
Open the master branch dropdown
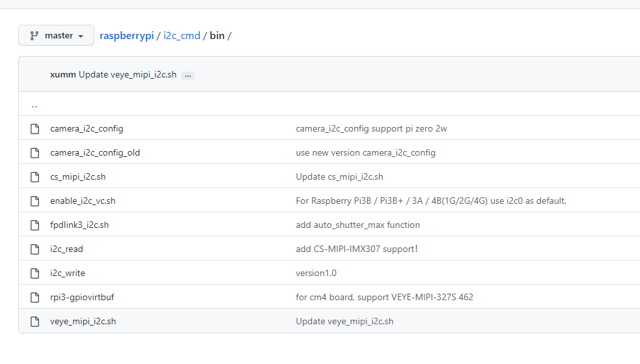[56, 36]
